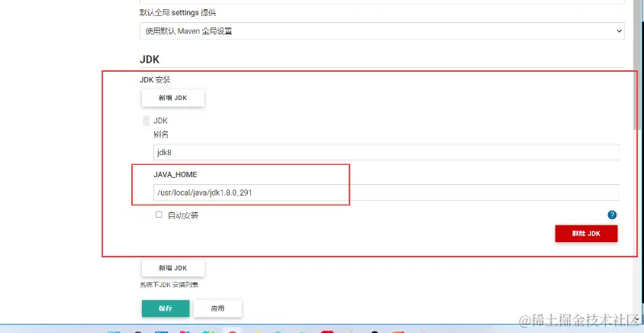This screenshot has width=644, height=333.
Task: Grab the drag handle next to JDK entry
Action: pyautogui.click(x=147, y=121)
